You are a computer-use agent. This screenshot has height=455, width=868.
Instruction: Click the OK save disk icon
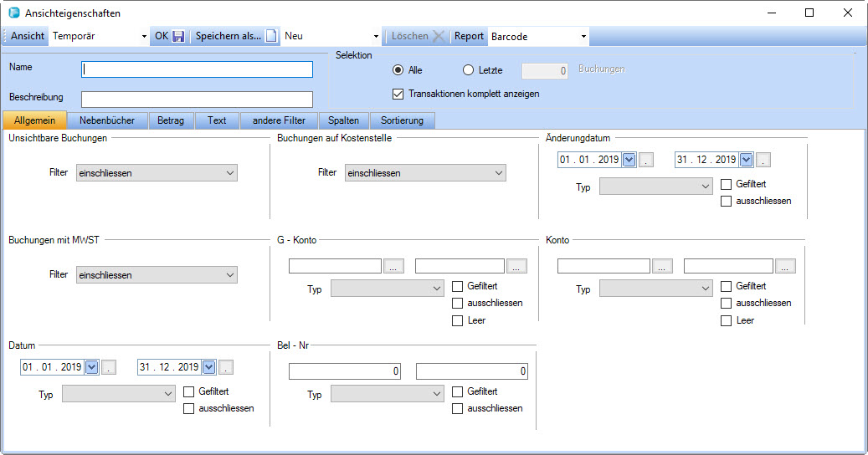coord(178,37)
